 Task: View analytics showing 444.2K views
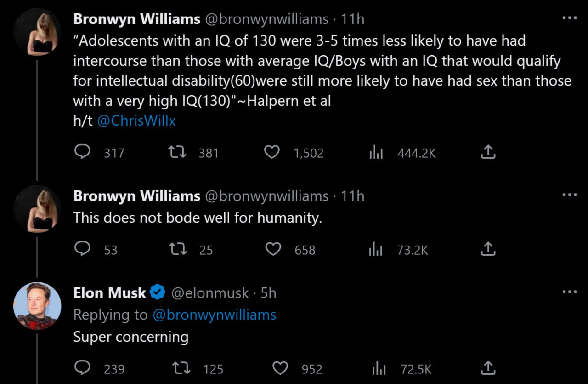click(376, 152)
